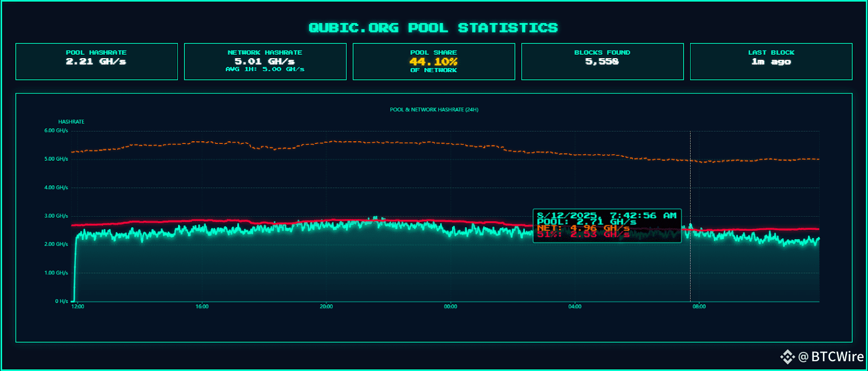
Task: Click the 0 H/s y-axis label
Action: click(61, 301)
